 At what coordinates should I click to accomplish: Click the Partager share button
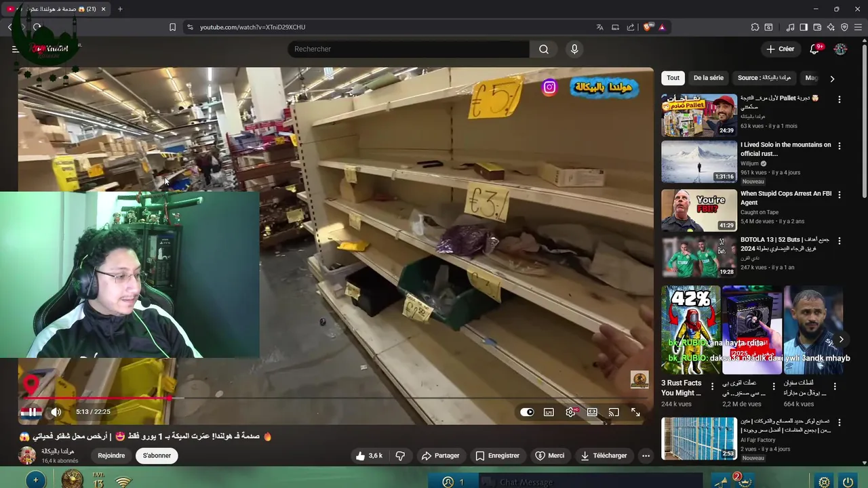(440, 455)
